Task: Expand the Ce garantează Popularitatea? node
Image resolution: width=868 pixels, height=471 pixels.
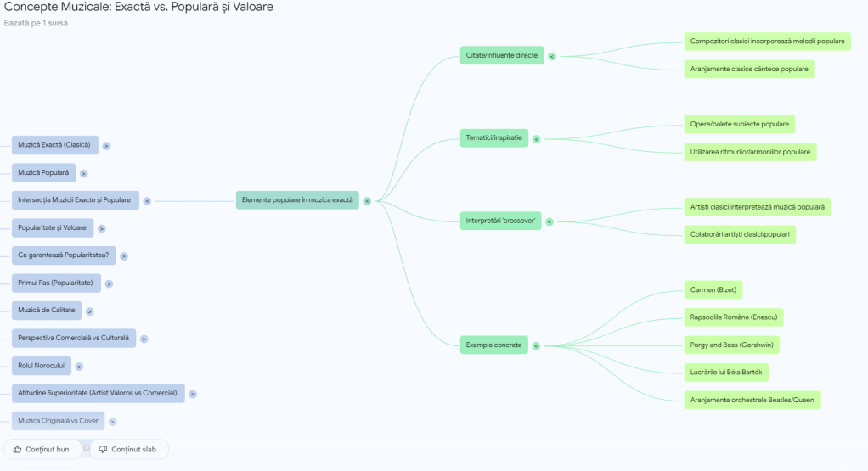Action: [124, 255]
